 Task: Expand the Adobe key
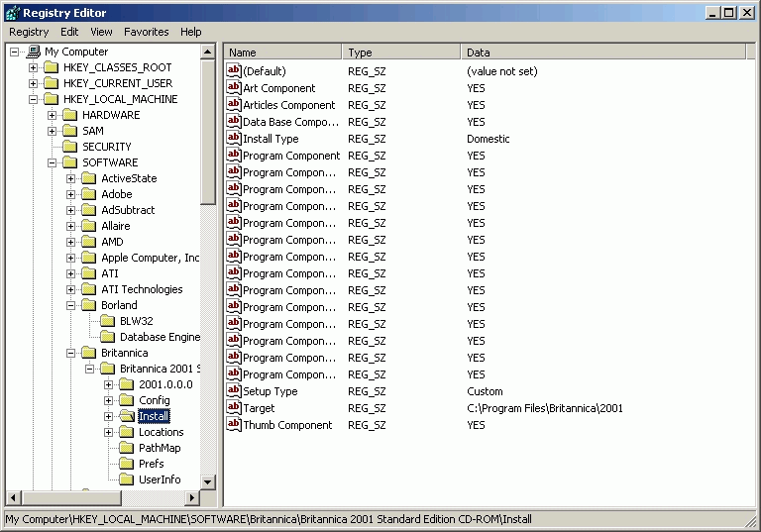point(71,194)
